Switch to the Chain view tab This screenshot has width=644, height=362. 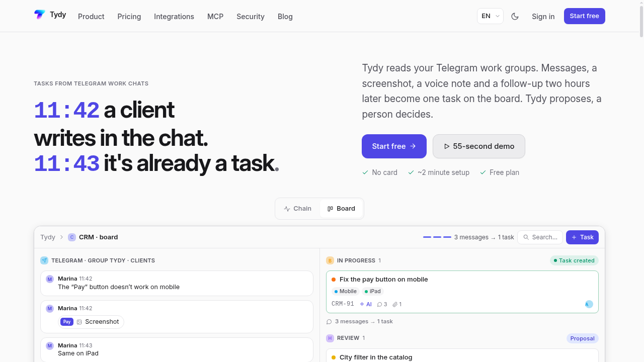pos(298,209)
